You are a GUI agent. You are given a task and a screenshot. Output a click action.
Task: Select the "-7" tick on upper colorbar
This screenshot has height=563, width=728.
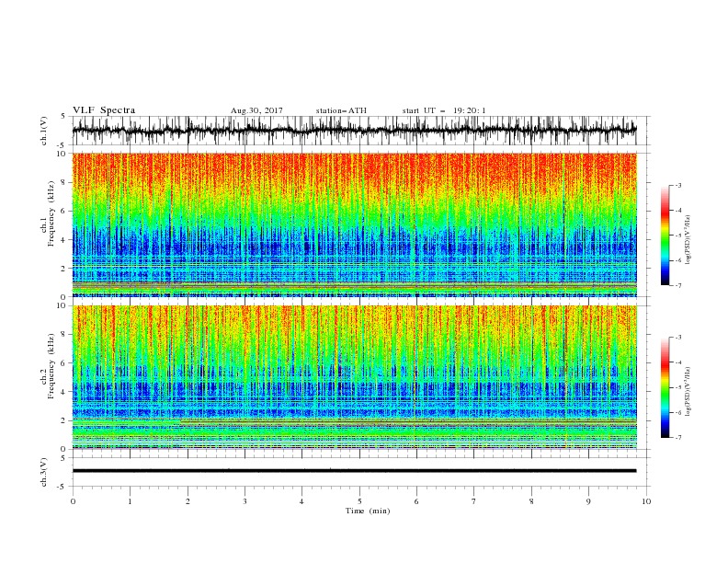tap(677, 285)
